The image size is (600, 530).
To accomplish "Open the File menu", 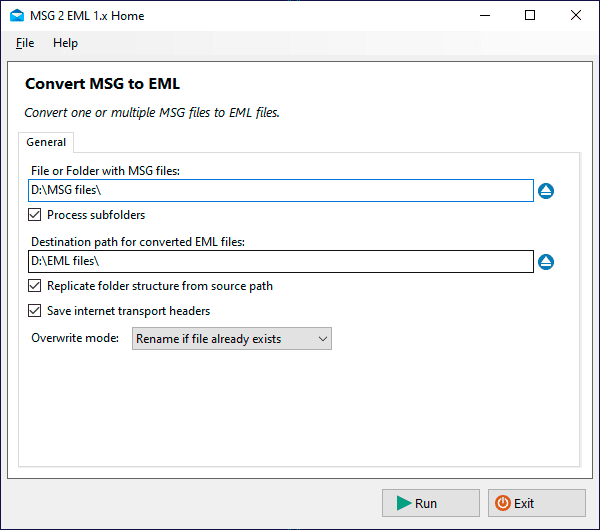I will [x=25, y=43].
